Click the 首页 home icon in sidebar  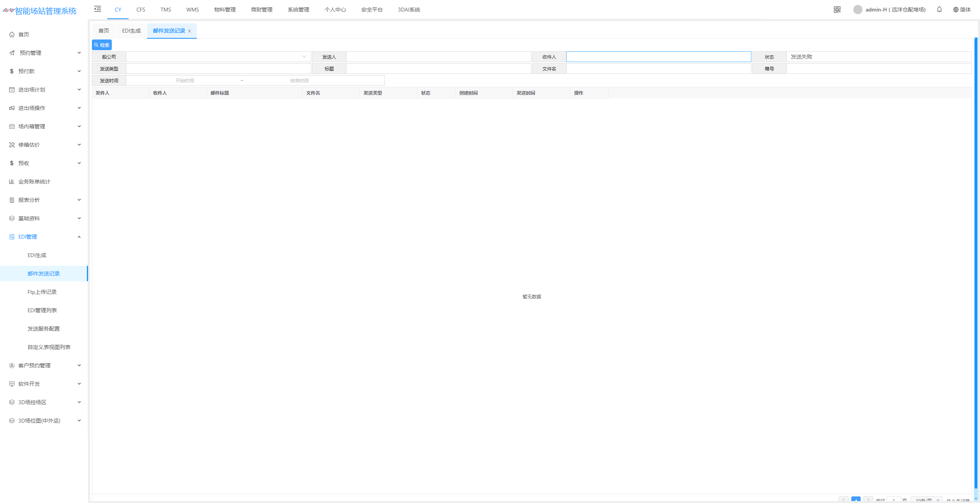[x=12, y=34]
